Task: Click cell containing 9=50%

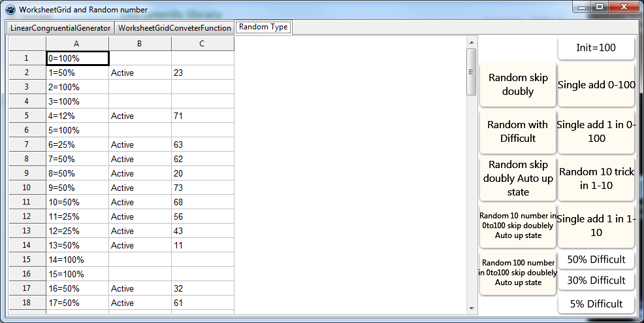Action: [x=78, y=188]
